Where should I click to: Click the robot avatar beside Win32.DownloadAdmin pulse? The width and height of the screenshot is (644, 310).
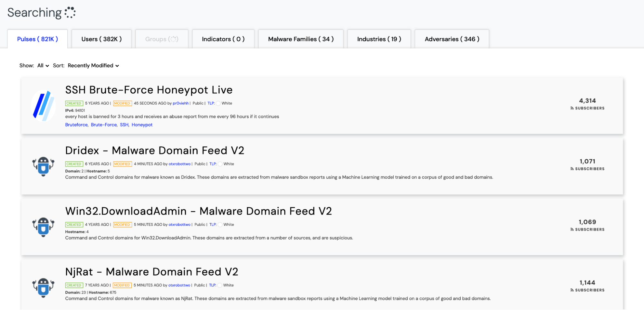pos(43,227)
